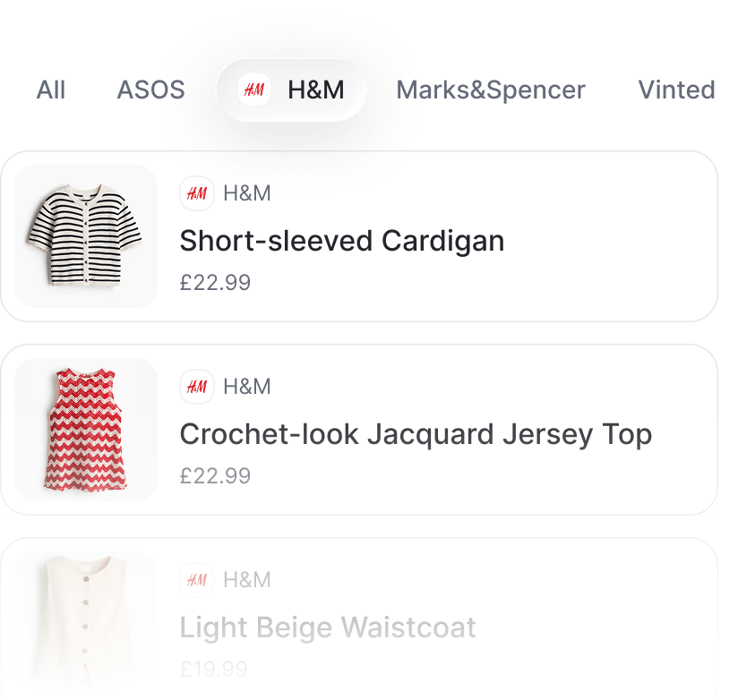Open the striped cardigan product image
Screen dimensions: 738x700
point(86,236)
